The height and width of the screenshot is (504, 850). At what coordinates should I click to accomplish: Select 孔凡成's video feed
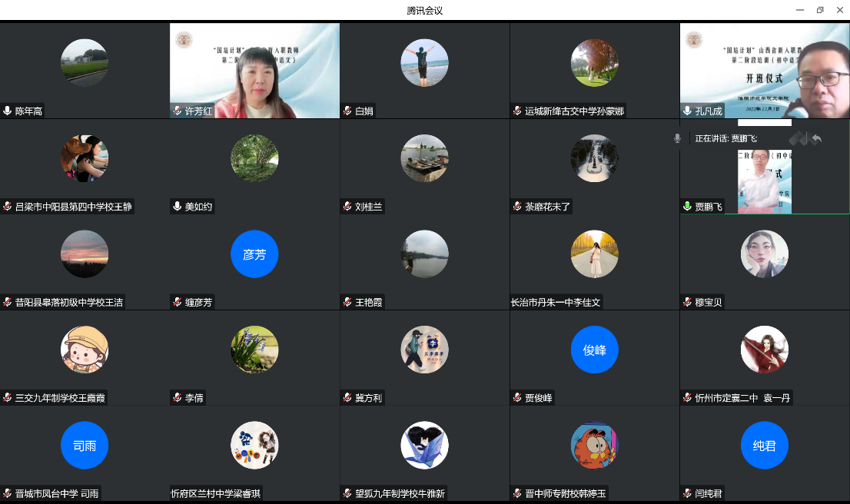click(765, 71)
